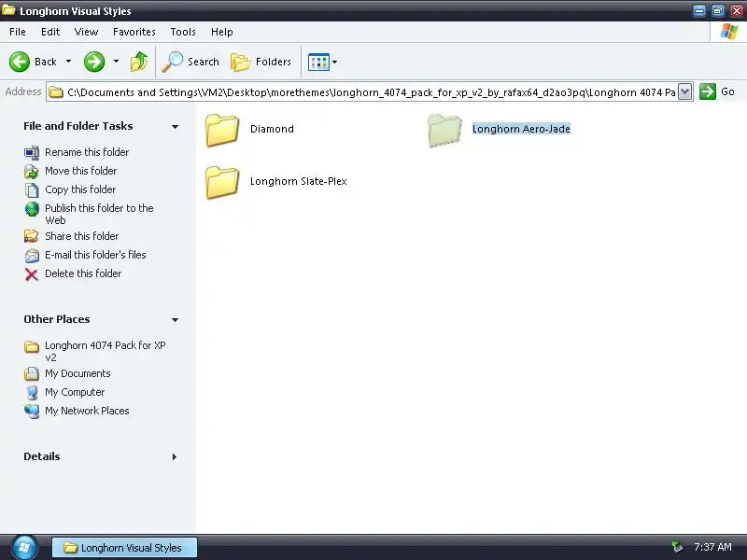This screenshot has width=747, height=560.
Task: Click inside the address path field
Action: click(x=371, y=92)
